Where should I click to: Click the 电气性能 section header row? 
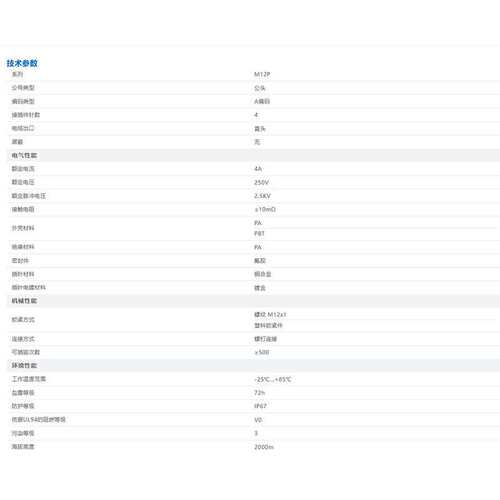[x=253, y=155]
